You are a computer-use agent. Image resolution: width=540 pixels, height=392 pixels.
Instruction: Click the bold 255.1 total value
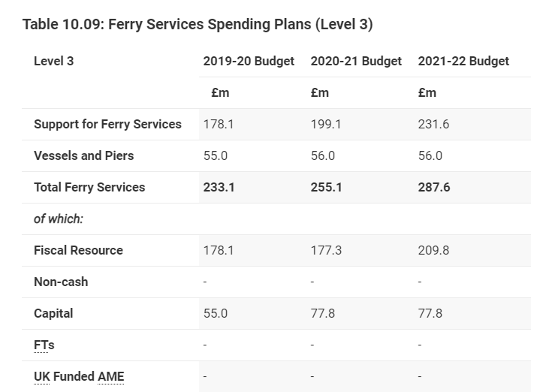click(x=326, y=187)
